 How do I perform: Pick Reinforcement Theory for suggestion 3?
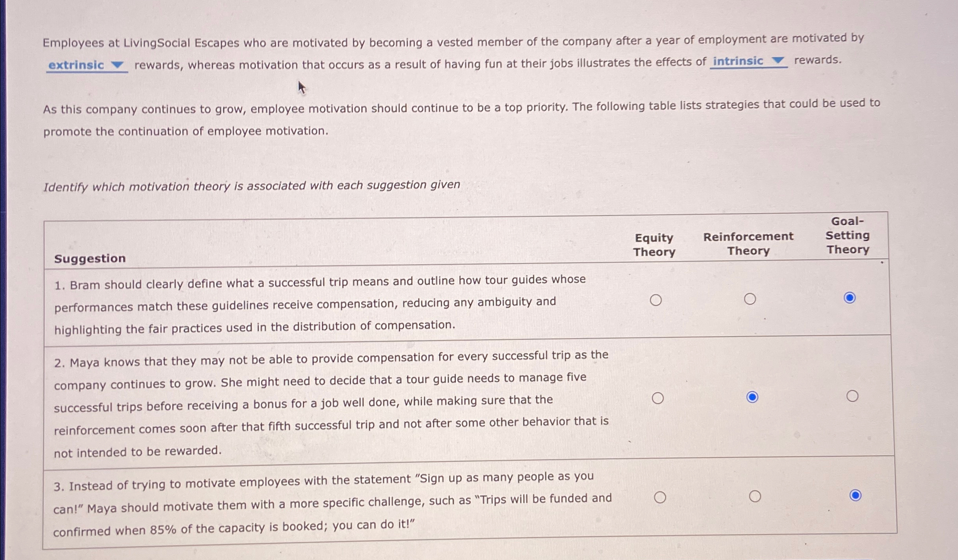coord(755,496)
